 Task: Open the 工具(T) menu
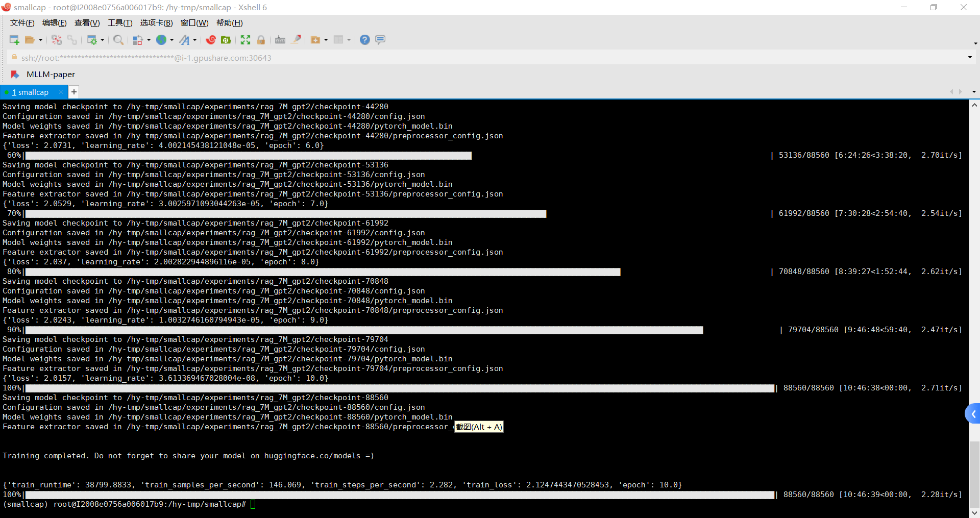(120, 23)
